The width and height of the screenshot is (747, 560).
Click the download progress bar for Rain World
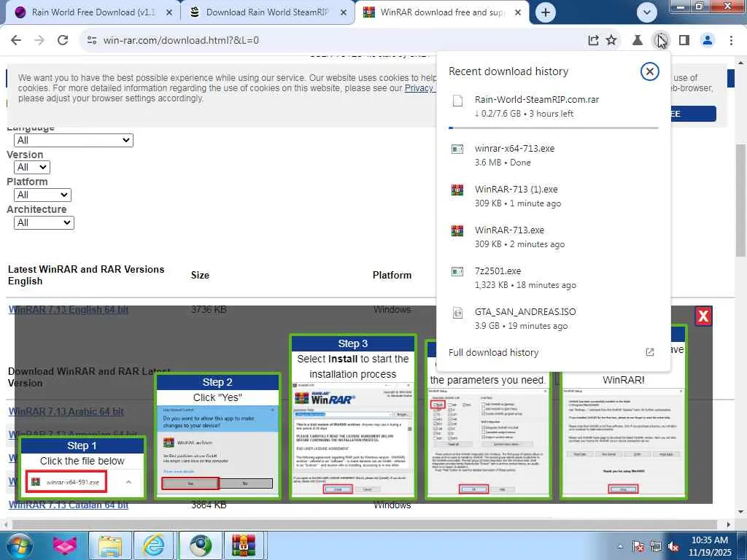point(554,128)
